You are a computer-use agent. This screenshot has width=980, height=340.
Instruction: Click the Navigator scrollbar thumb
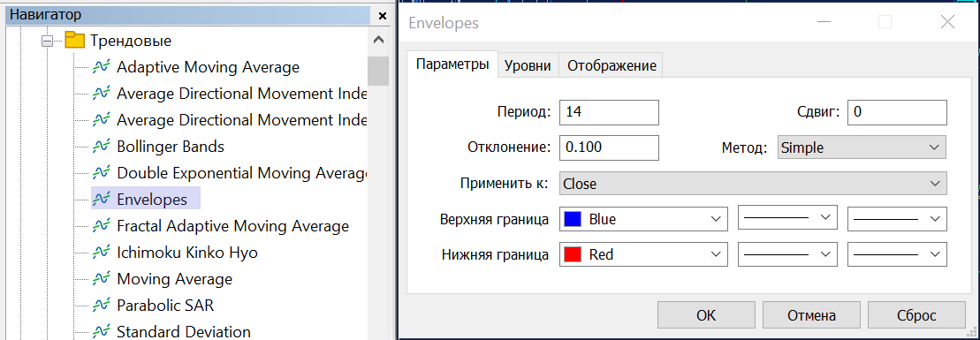tap(378, 70)
